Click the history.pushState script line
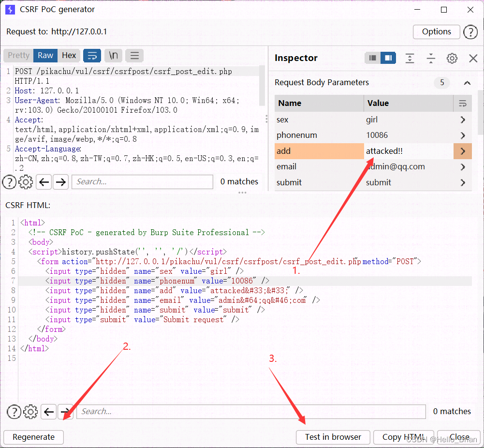Image resolution: width=484 pixels, height=448 pixels. pos(128,252)
